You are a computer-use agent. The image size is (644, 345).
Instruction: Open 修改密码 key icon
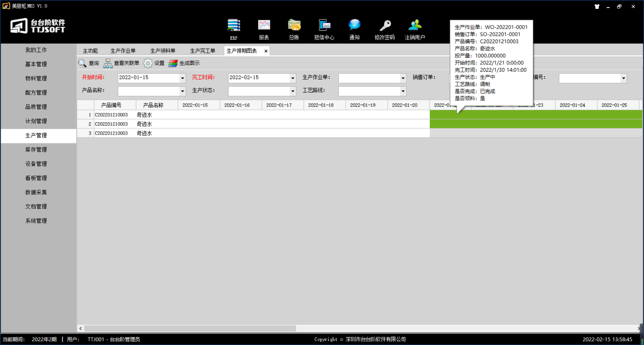tap(385, 26)
